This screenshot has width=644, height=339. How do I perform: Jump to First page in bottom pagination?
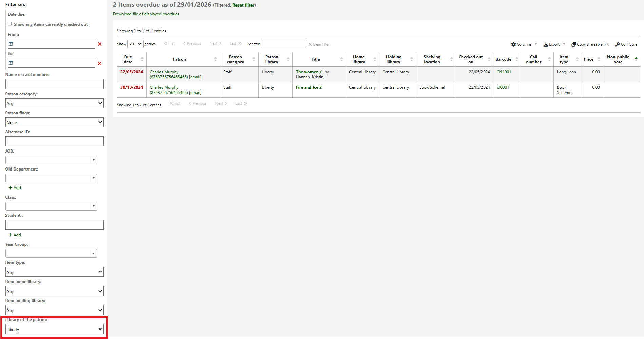tap(175, 103)
